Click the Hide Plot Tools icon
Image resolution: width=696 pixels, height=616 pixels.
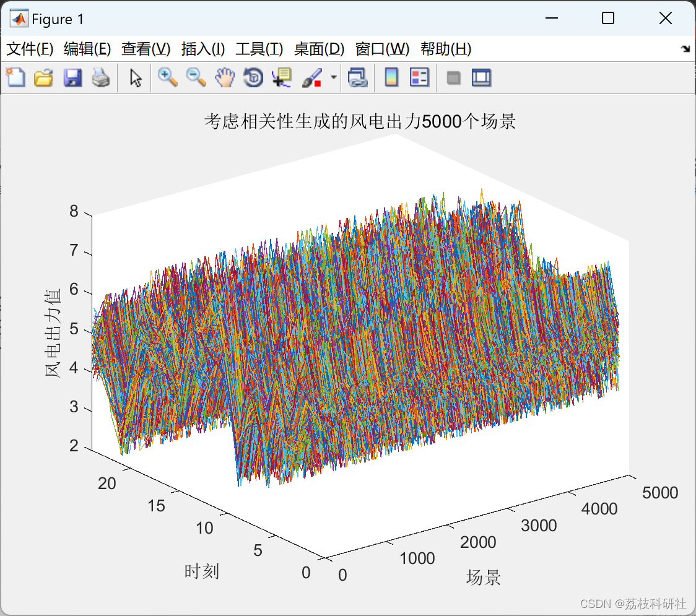point(453,78)
